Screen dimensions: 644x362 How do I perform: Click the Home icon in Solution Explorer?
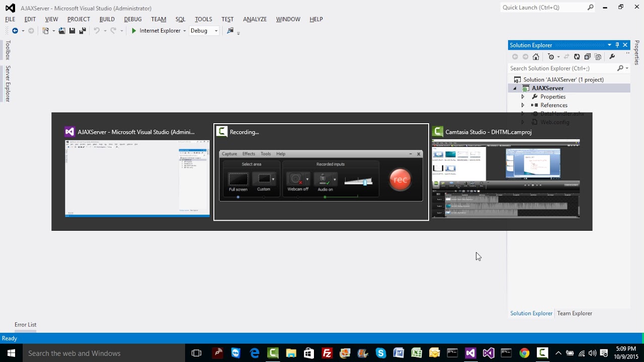pos(536,57)
